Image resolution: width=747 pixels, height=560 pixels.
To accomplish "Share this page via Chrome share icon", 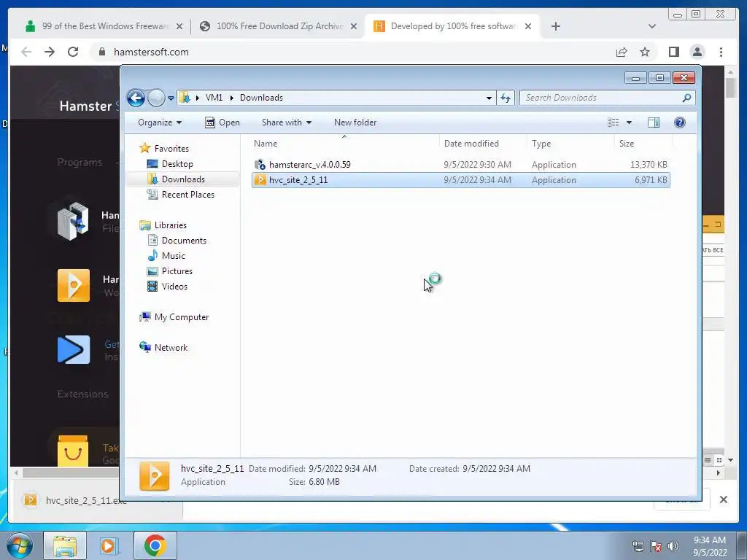I will click(x=622, y=52).
